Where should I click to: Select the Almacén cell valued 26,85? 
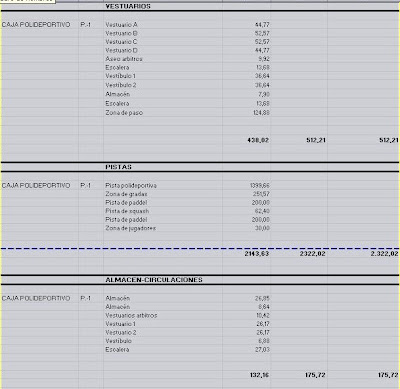(x=118, y=298)
